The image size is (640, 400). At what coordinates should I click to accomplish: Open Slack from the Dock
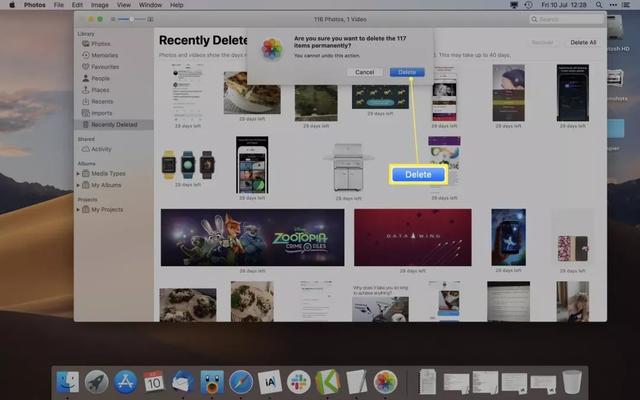click(x=298, y=382)
